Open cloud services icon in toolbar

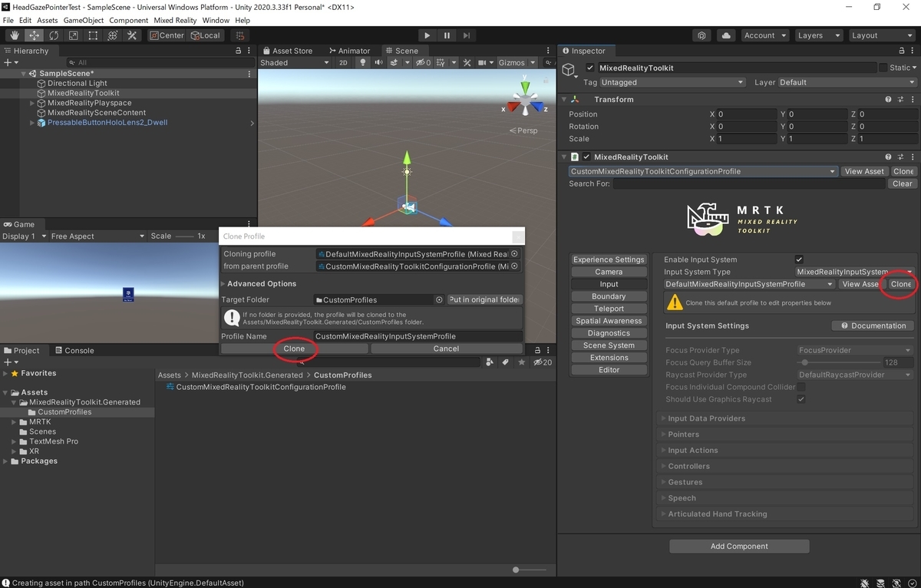726,35
